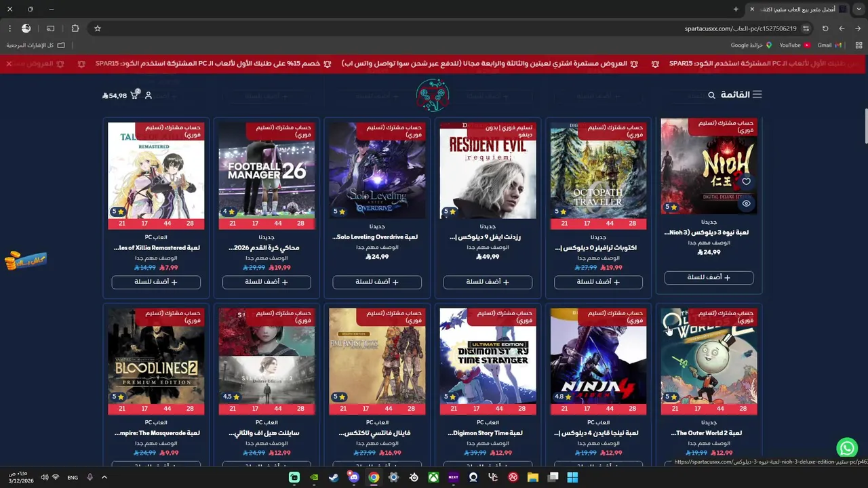This screenshot has width=868, height=488.
Task: Open Tales of Xillia Remastered title link
Action: tap(157, 248)
